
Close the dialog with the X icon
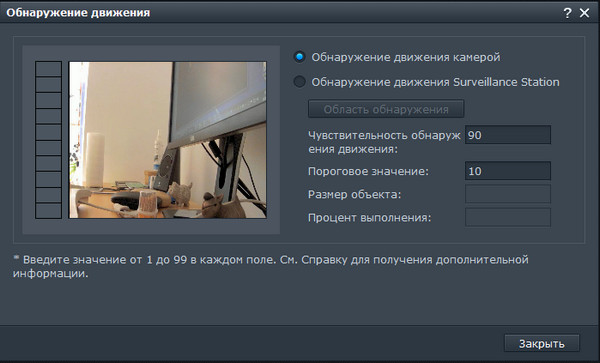pyautogui.click(x=584, y=13)
